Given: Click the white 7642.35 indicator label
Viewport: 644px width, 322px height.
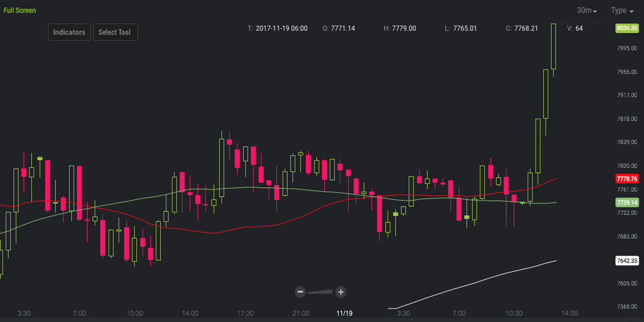Looking at the screenshot, I should [x=627, y=261].
